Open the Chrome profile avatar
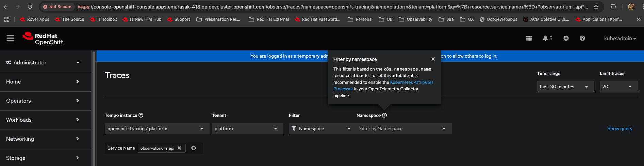The height and width of the screenshot is (166, 644). tap(631, 6)
